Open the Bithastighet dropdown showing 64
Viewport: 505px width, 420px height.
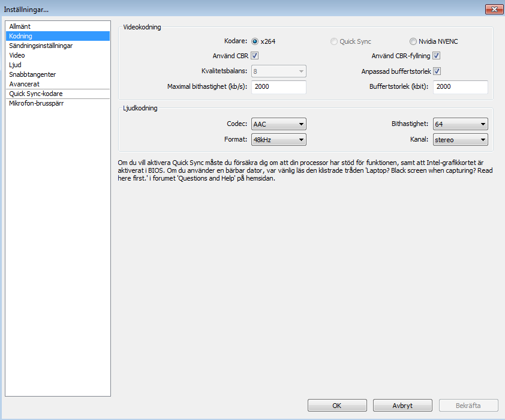click(460, 124)
